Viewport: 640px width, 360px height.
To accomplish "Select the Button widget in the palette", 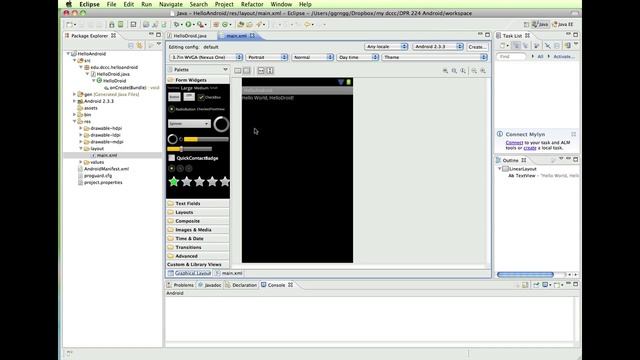I will (174, 97).
